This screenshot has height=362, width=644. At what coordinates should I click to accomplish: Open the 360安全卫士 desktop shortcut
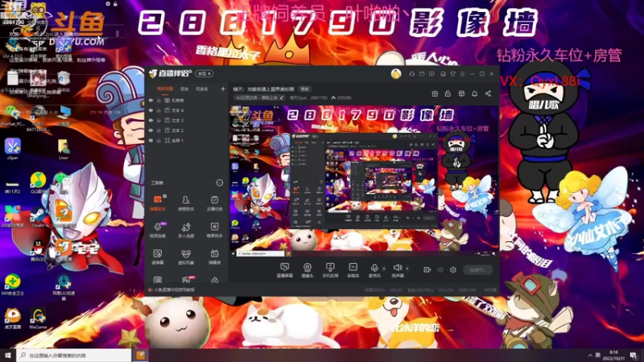[13, 285]
